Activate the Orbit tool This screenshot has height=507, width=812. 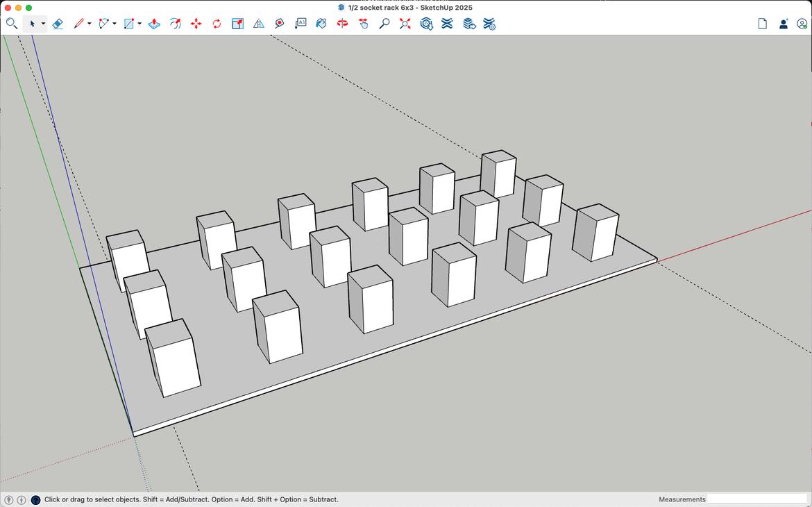(342, 24)
